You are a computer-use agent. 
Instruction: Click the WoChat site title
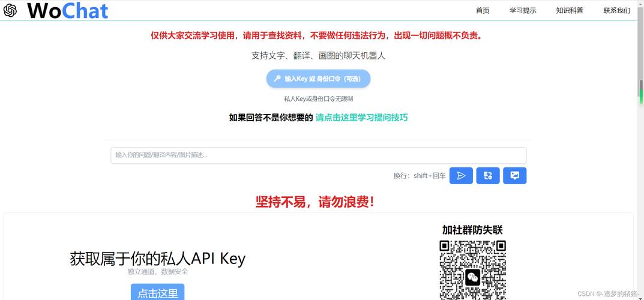coord(68,11)
